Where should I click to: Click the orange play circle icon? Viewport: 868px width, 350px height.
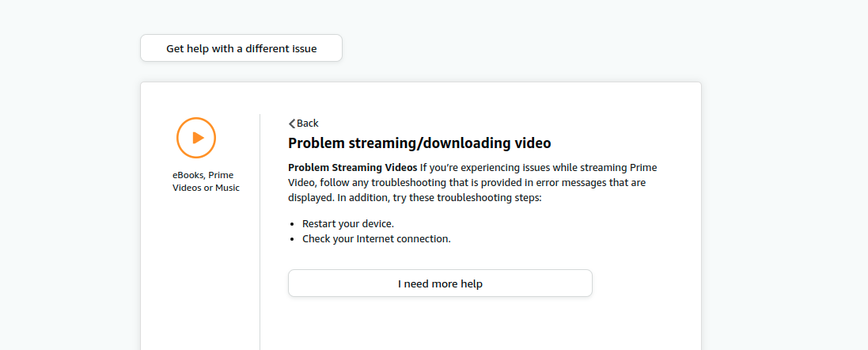[x=196, y=138]
